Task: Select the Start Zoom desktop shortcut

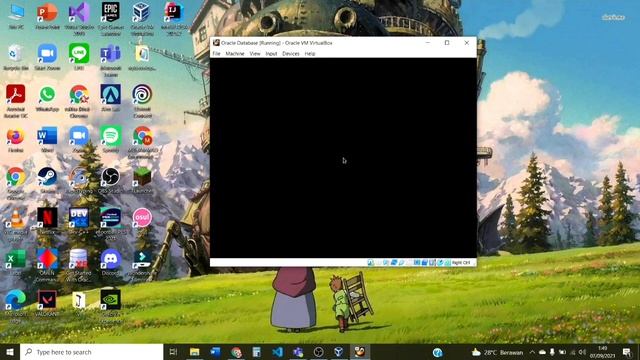Action: (x=47, y=58)
